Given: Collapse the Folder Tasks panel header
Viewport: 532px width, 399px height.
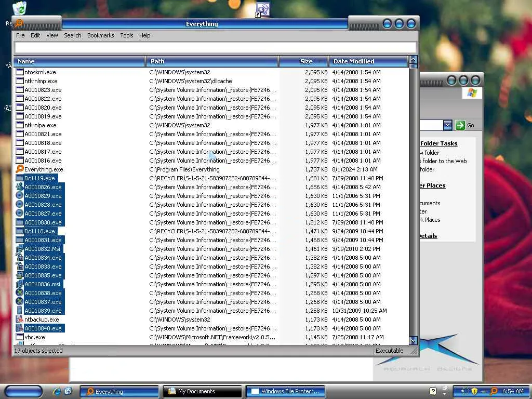Looking at the screenshot, I should click(x=438, y=143).
